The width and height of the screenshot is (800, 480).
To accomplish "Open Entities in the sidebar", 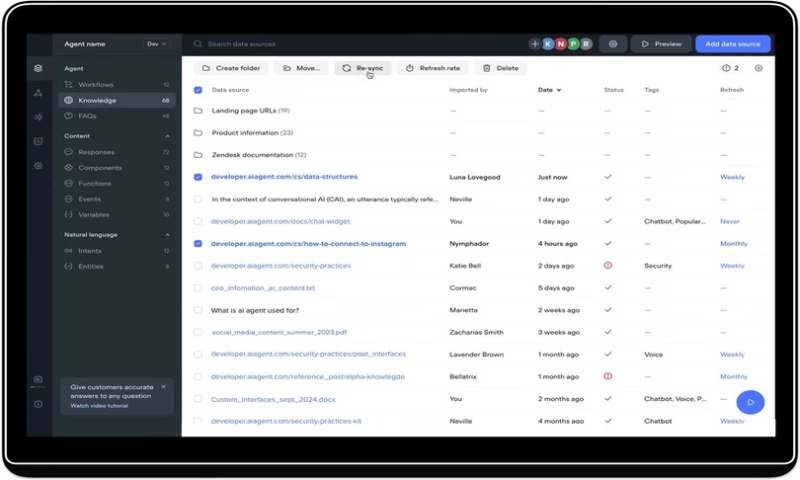I will click(x=117, y=266).
